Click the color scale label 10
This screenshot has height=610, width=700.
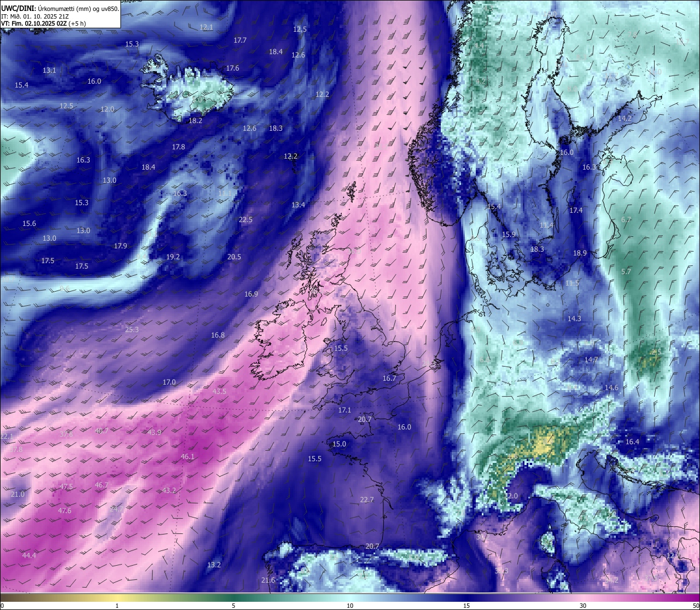pos(350,606)
